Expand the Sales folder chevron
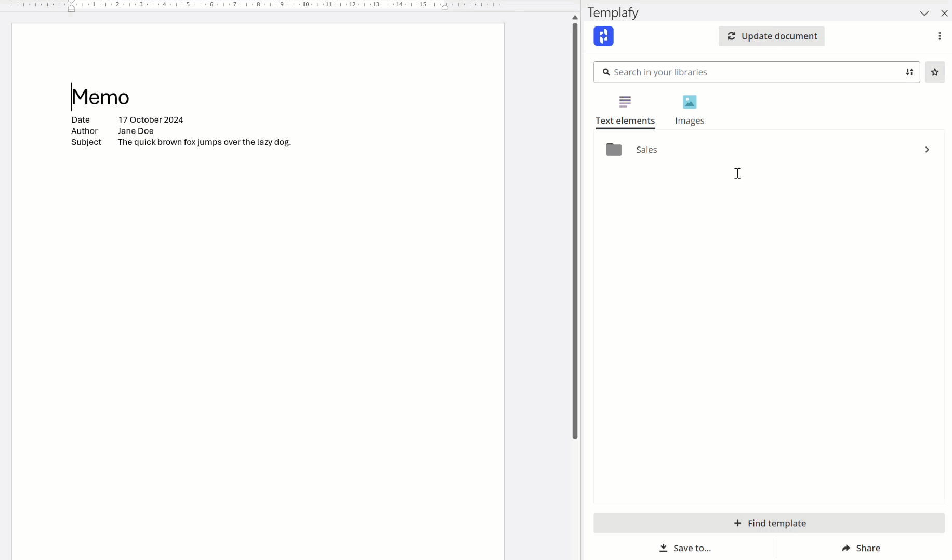952x560 pixels. (927, 150)
